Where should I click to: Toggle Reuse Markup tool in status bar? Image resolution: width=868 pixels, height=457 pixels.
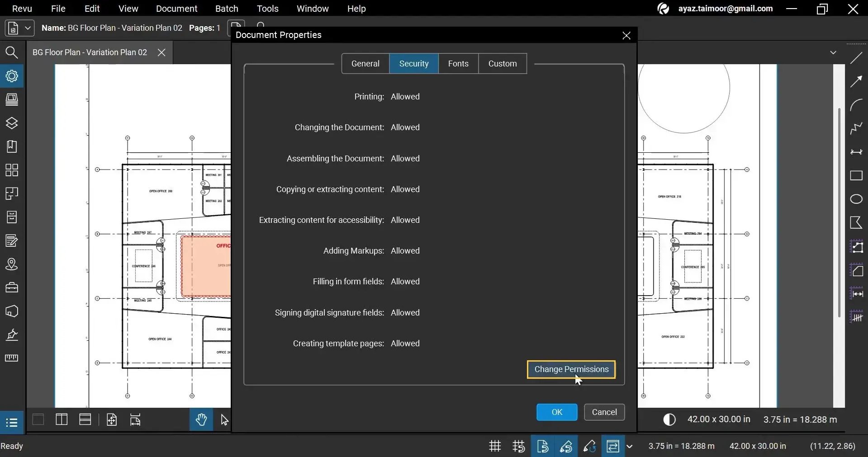(x=589, y=446)
